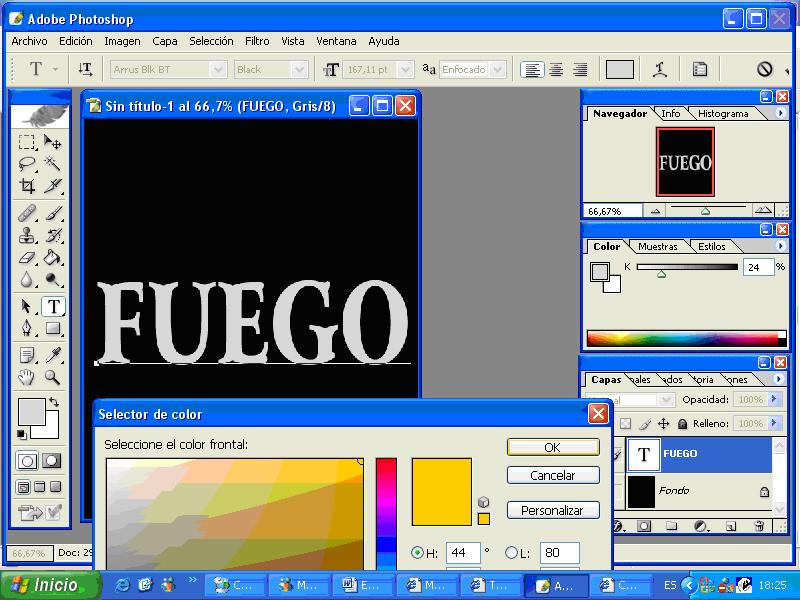The height and width of the screenshot is (600, 800).
Task: Delete layer using the trash icon
Action: click(x=759, y=524)
